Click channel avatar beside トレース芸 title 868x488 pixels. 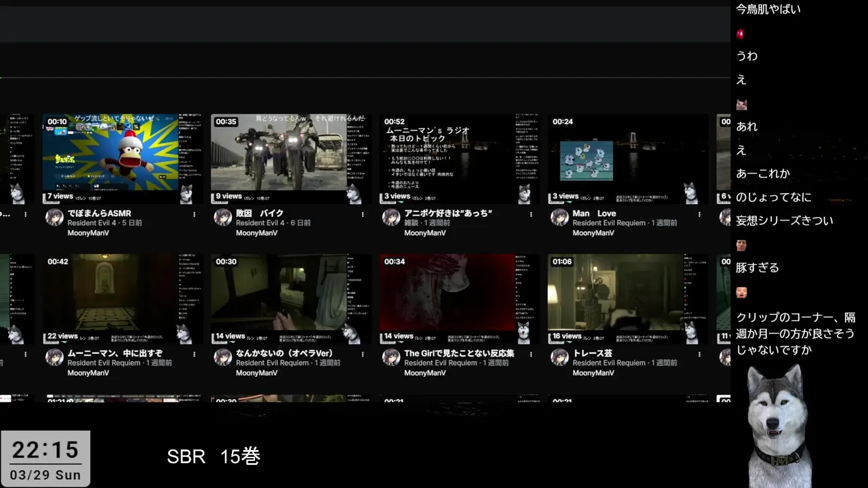pos(559,357)
